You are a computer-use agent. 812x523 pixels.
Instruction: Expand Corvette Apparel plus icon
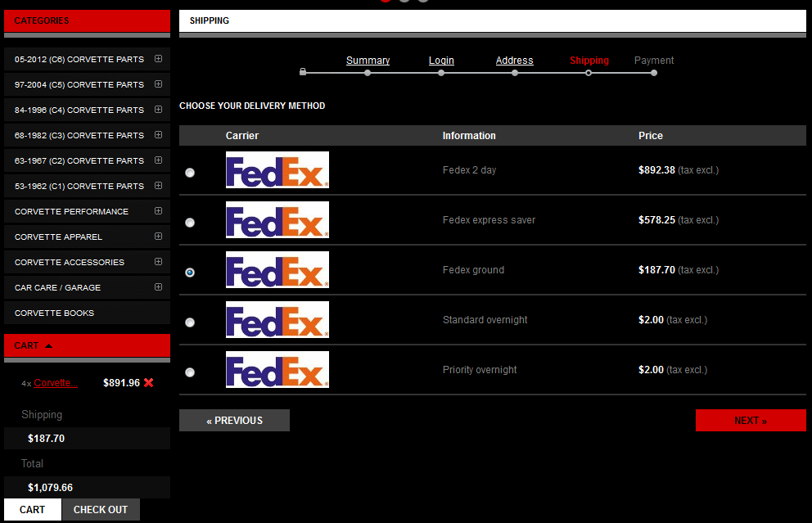point(159,236)
